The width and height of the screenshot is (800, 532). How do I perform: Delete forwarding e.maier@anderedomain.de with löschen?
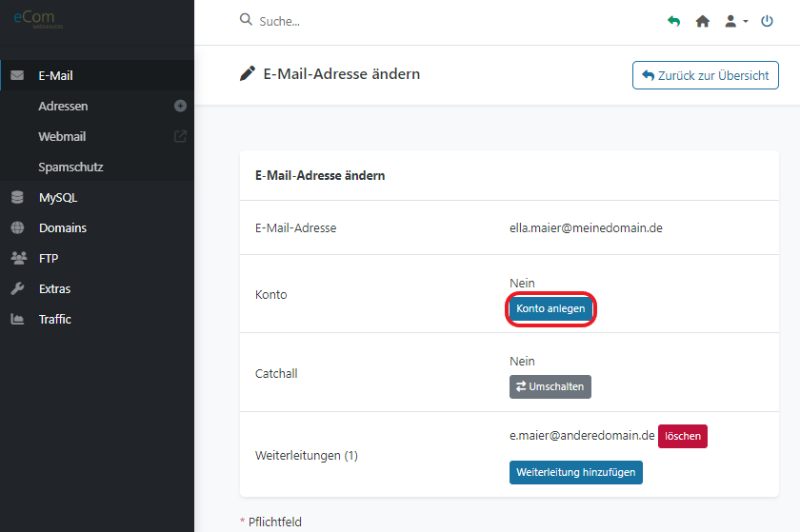tap(683, 436)
